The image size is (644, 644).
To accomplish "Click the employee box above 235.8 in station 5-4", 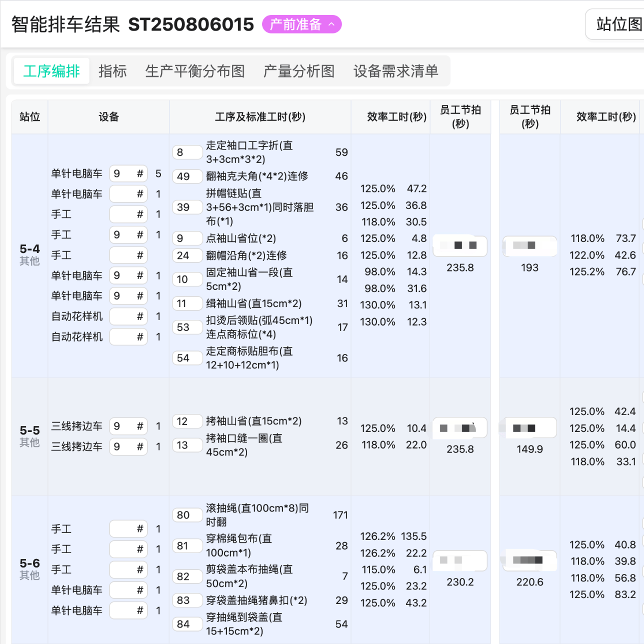I will point(459,245).
